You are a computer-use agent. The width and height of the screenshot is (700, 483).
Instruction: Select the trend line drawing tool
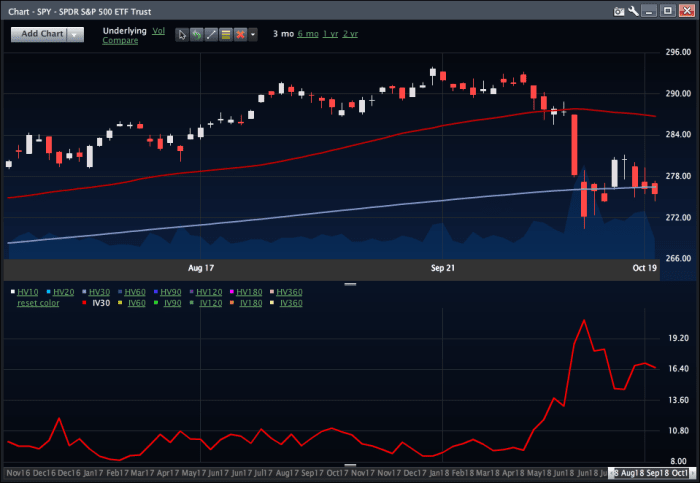pos(211,34)
